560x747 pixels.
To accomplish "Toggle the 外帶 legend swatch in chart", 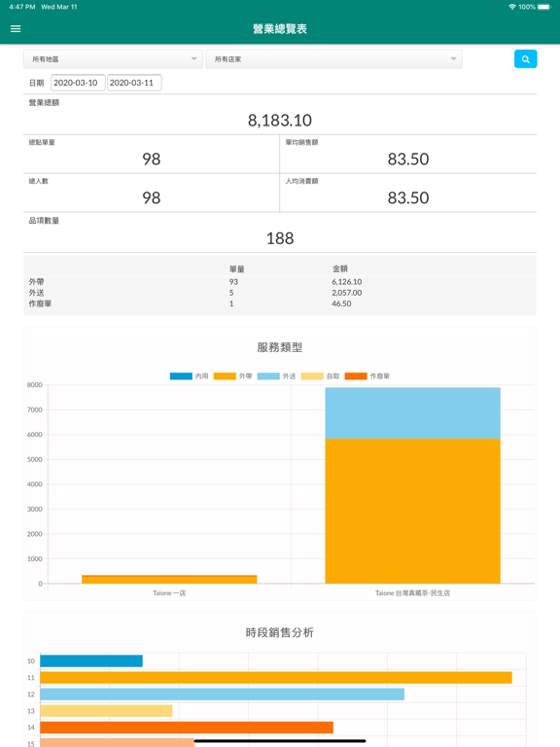I will tap(225, 376).
